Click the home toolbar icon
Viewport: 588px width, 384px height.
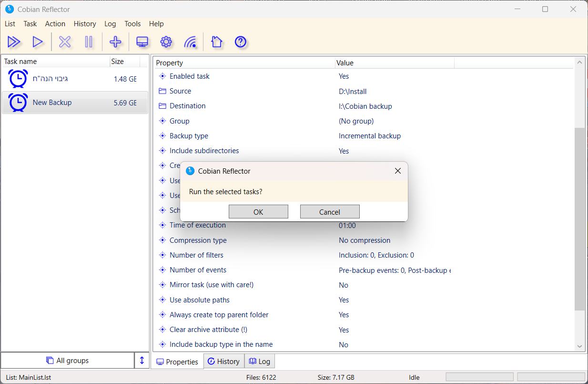click(216, 42)
